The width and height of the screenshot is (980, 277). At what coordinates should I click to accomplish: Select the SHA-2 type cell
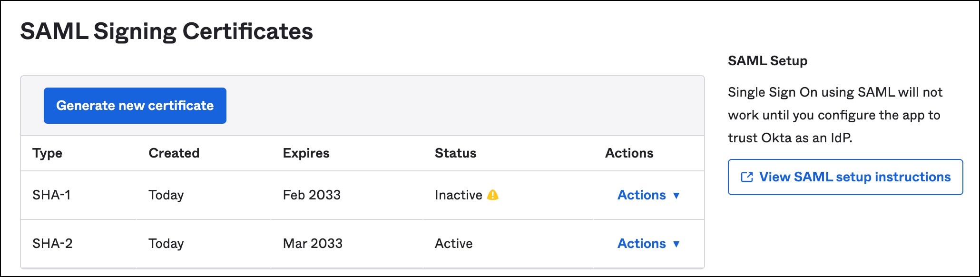52,243
